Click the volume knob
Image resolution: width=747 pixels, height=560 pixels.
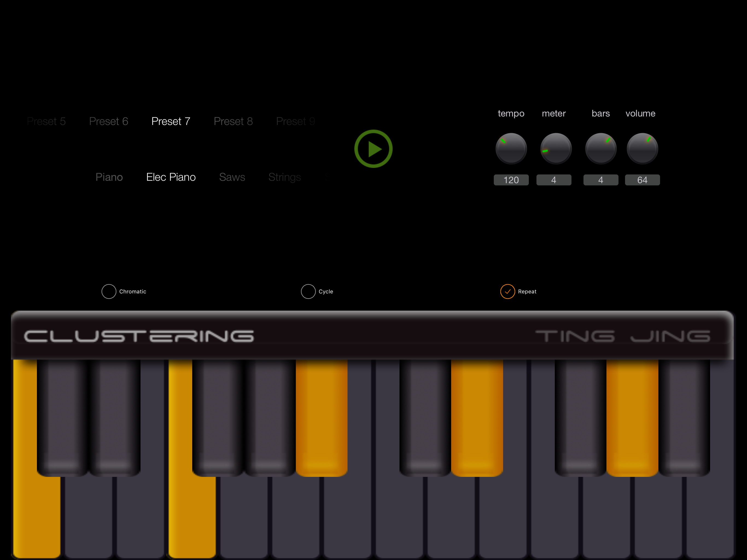click(x=642, y=148)
